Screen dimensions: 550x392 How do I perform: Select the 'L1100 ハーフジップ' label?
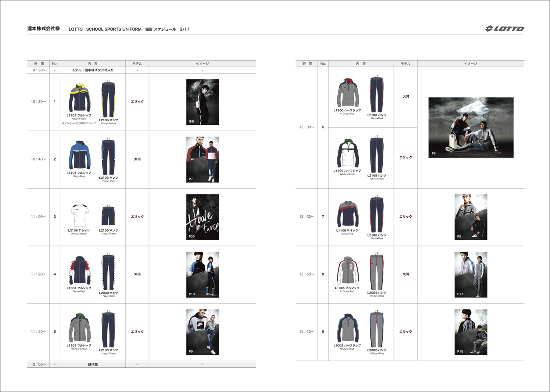tap(347, 110)
